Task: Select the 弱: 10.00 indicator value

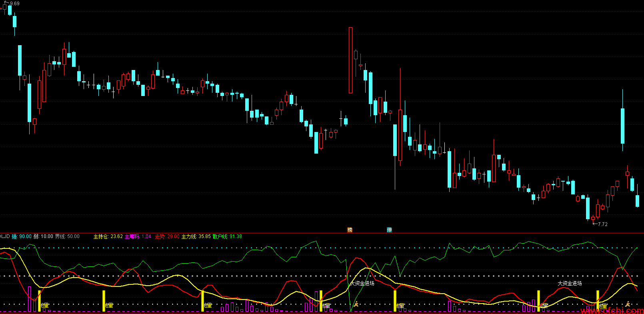Action: [x=43, y=236]
